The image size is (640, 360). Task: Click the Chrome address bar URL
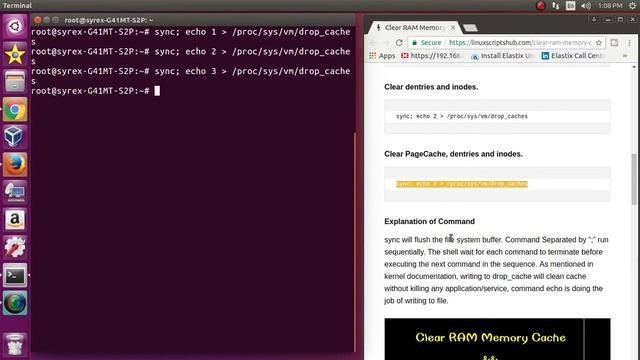coord(520,42)
